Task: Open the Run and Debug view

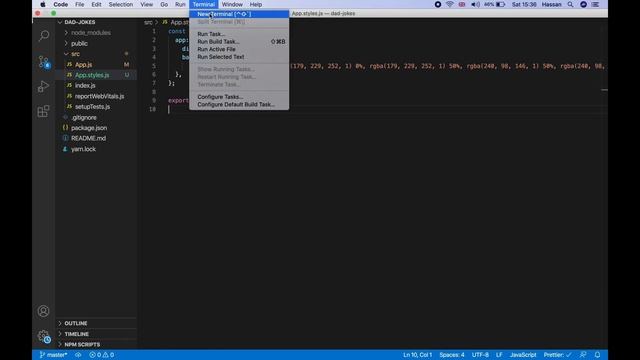Action: click(44, 87)
